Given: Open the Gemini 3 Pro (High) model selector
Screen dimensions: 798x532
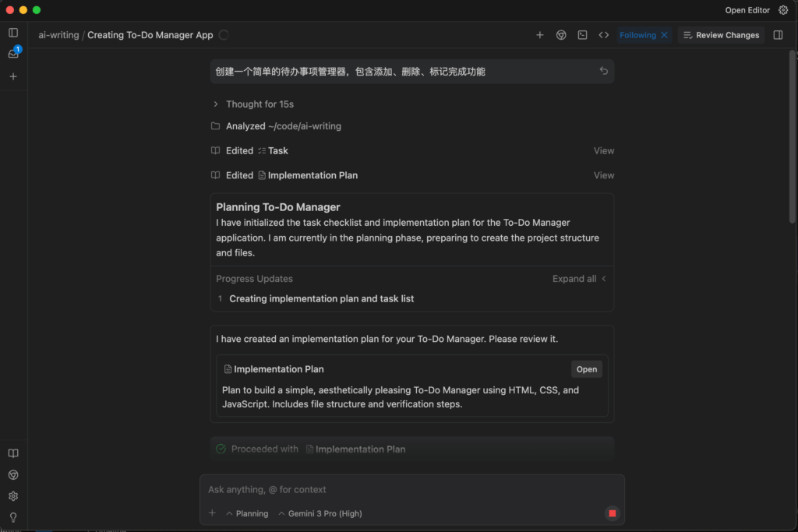Looking at the screenshot, I should pyautogui.click(x=320, y=513).
